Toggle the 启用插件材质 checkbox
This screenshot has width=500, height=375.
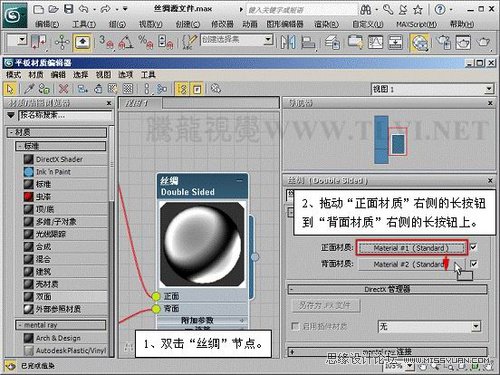[295, 326]
